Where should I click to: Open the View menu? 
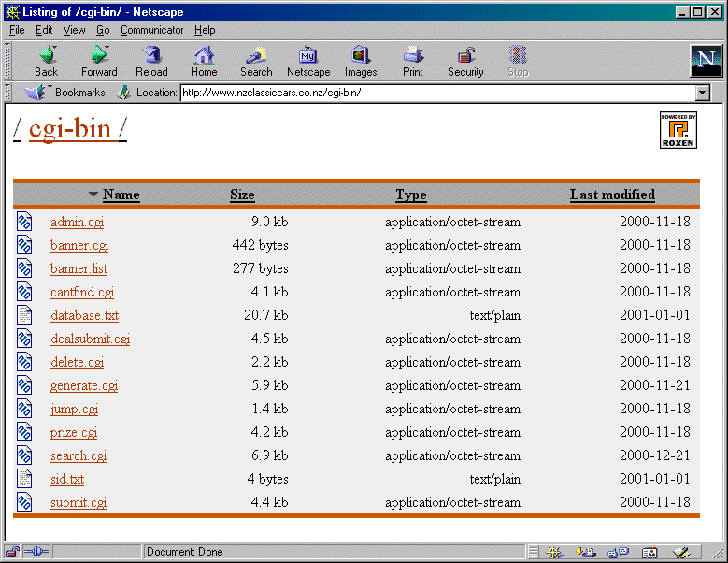pos(74,30)
